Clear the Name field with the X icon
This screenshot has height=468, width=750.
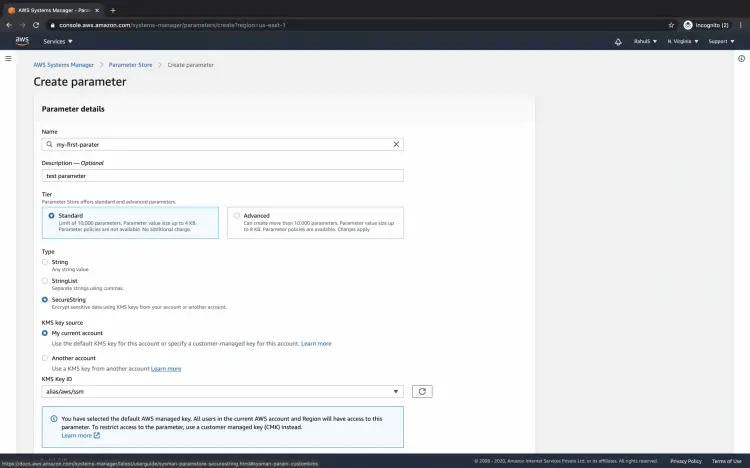tap(396, 145)
